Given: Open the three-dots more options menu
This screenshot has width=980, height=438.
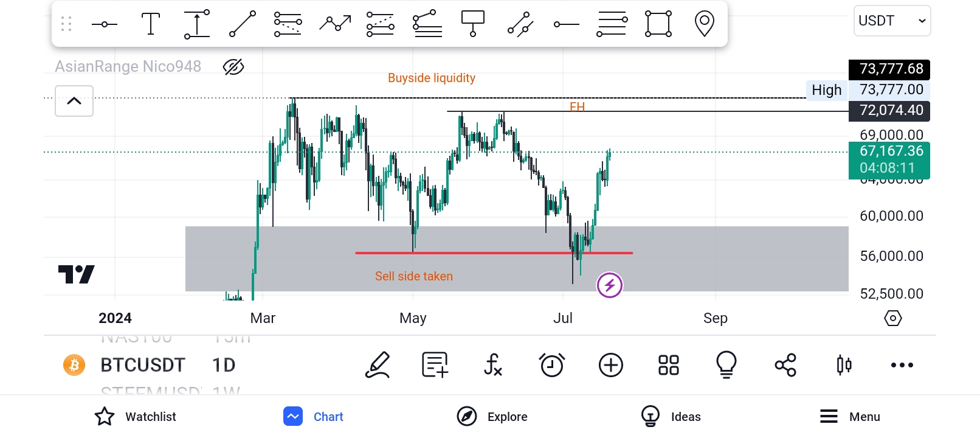Looking at the screenshot, I should pyautogui.click(x=902, y=365).
